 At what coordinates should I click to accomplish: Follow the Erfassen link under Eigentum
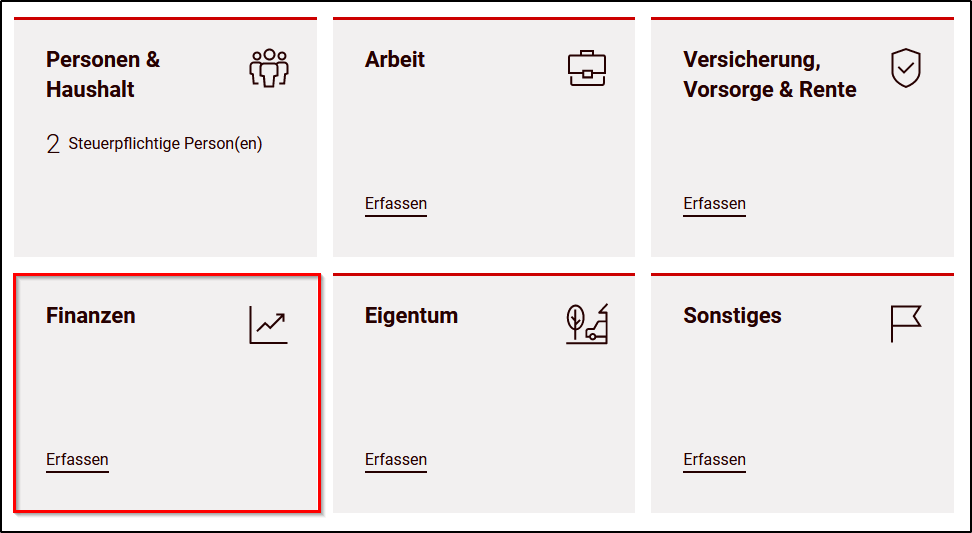click(x=395, y=460)
